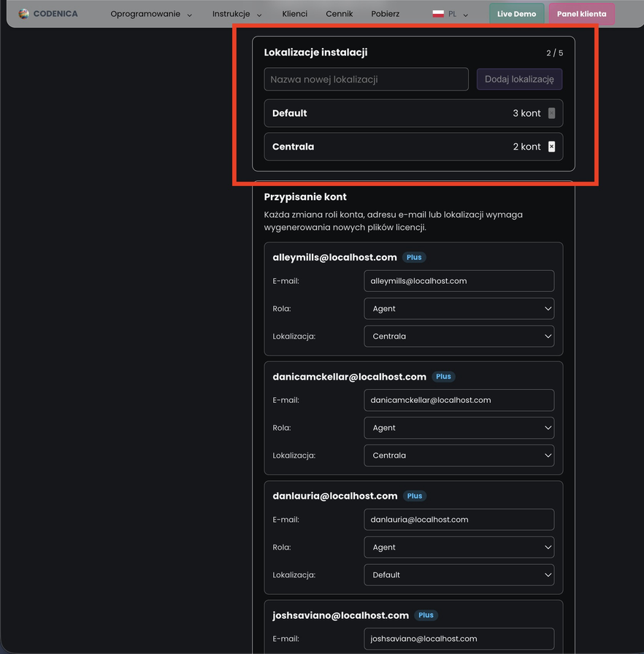Image resolution: width=644 pixels, height=654 pixels.
Task: Open the Lokalizacja dropdown for danlauria
Action: tap(459, 574)
